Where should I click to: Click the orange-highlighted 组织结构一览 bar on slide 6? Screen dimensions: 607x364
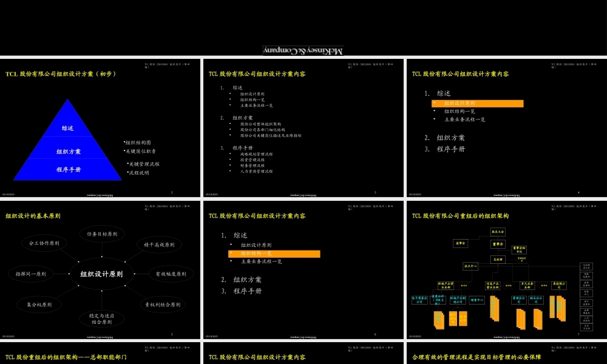tap(274, 254)
